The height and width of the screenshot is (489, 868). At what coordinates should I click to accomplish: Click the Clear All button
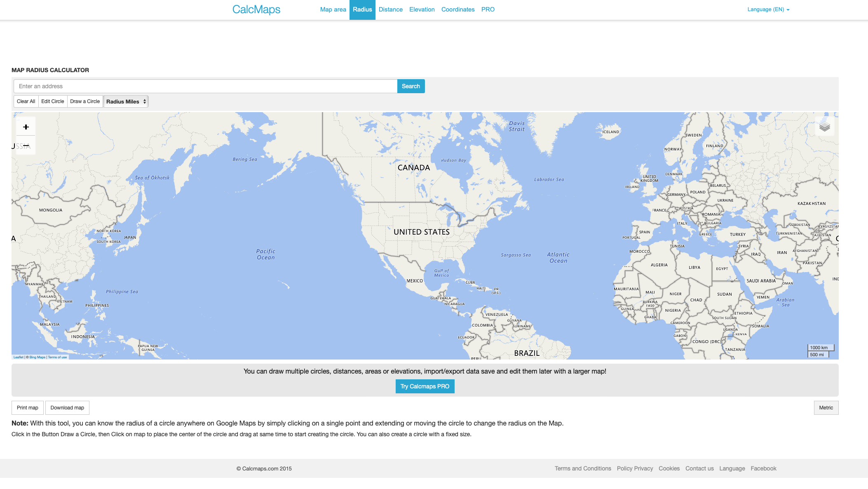[26, 101]
